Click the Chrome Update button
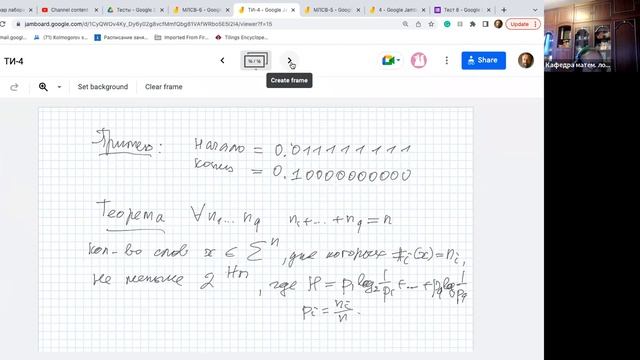This screenshot has height=360, width=640. click(x=523, y=24)
